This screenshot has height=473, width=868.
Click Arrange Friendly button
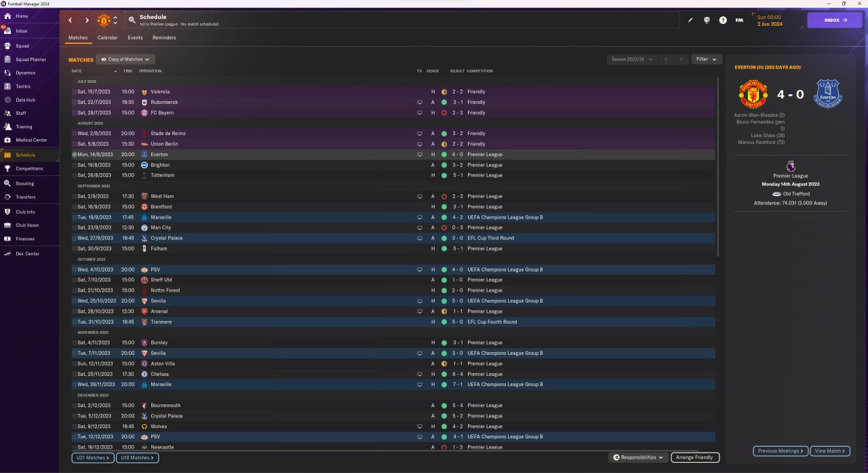(695, 457)
